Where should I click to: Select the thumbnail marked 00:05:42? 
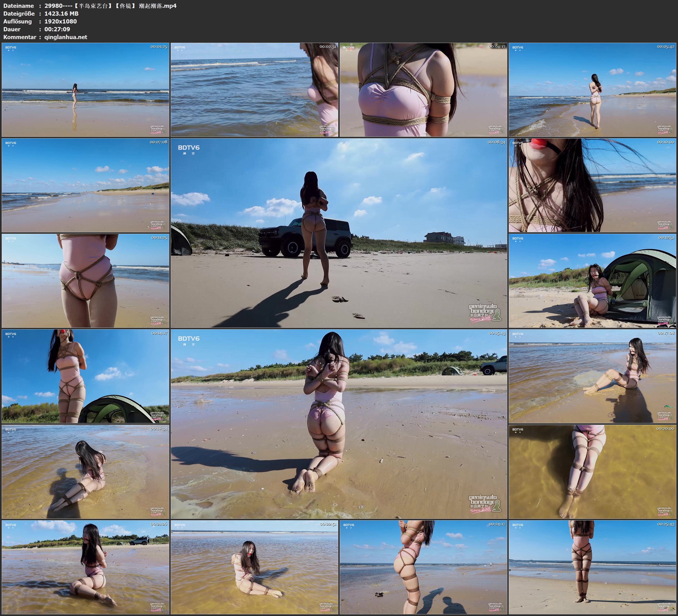click(x=592, y=89)
